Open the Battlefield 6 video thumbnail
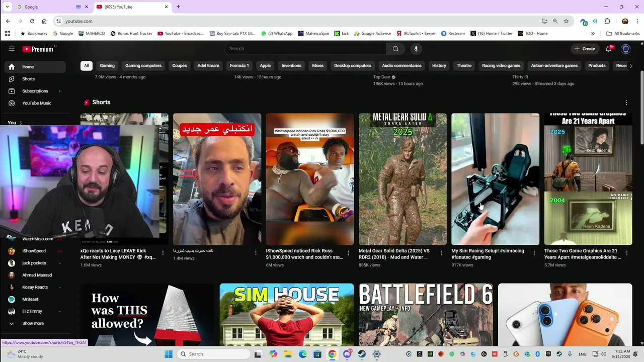Viewport: 644px width, 362px height. coord(426,315)
